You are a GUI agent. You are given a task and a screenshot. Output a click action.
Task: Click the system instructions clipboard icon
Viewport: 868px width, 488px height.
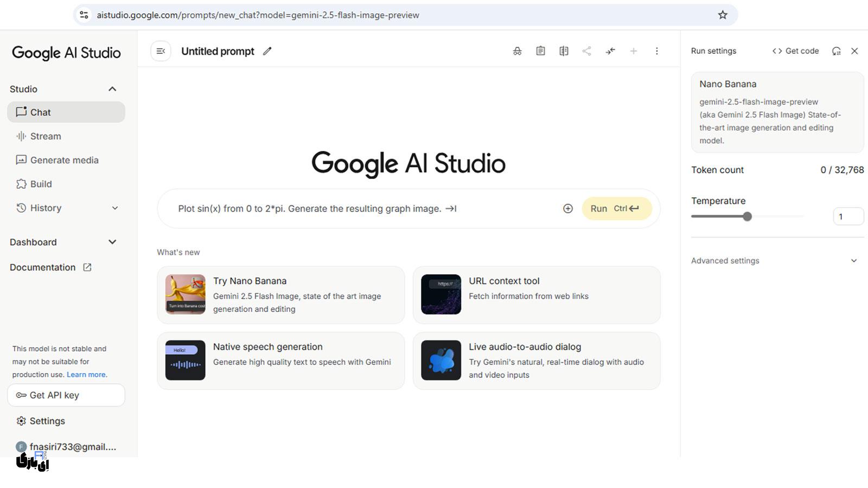(x=540, y=52)
